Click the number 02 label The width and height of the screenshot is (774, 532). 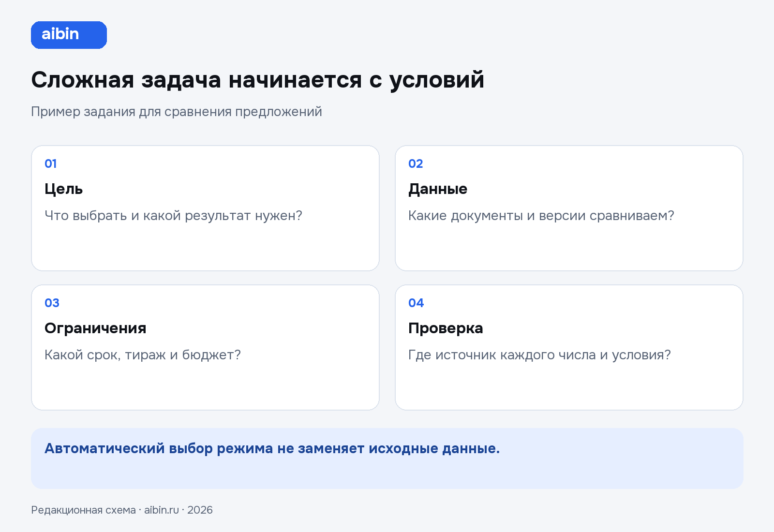(x=416, y=163)
